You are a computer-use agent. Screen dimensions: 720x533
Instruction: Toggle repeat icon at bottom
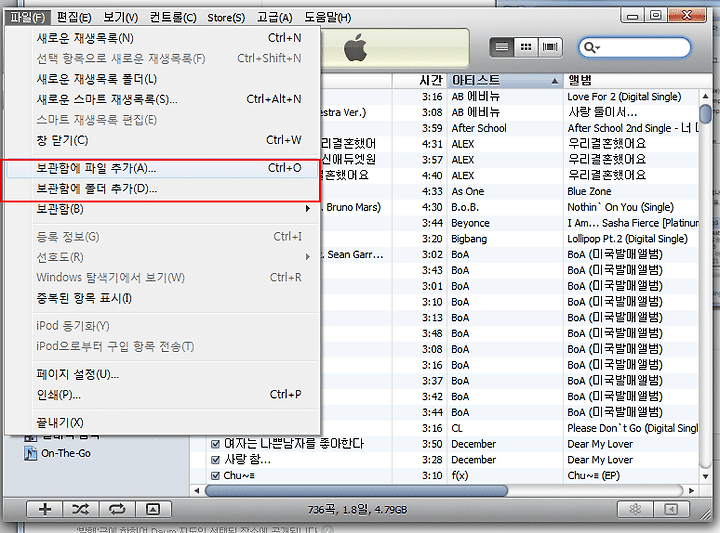click(x=117, y=509)
